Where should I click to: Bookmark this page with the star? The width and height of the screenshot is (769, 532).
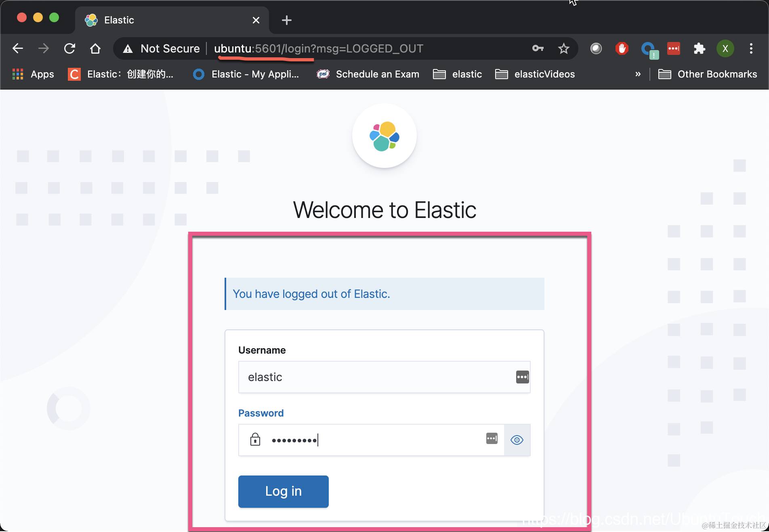tap(563, 48)
